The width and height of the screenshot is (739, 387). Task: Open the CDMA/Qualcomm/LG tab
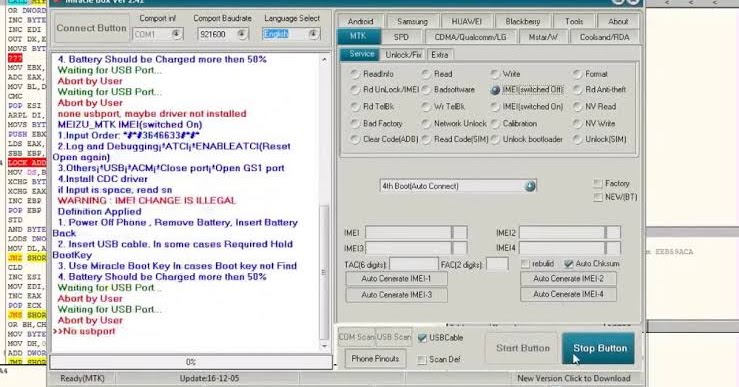[470, 37]
